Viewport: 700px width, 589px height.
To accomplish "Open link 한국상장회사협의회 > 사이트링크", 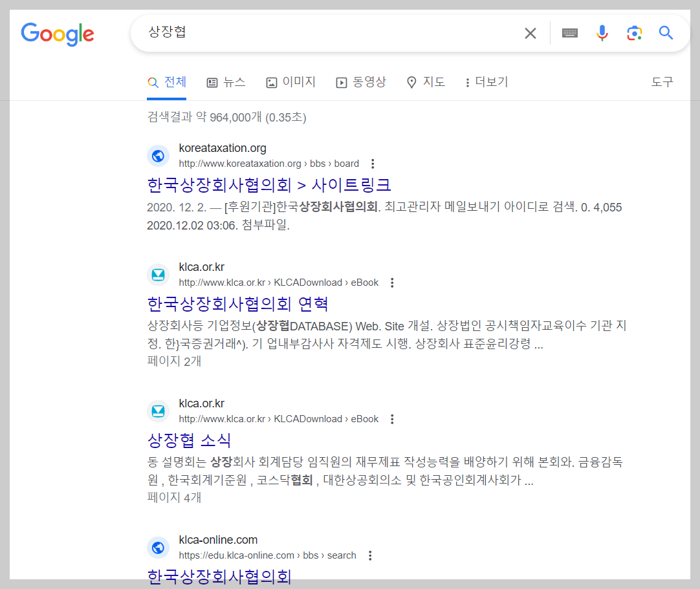I will 268,185.
